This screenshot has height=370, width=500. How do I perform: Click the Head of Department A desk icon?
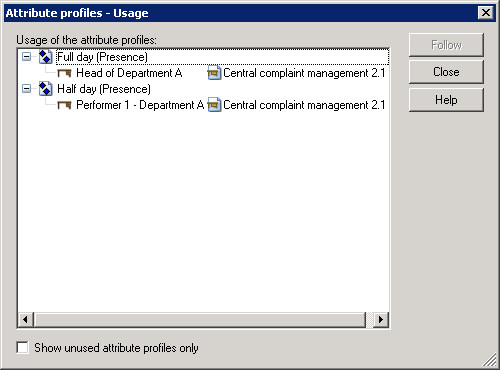point(64,73)
